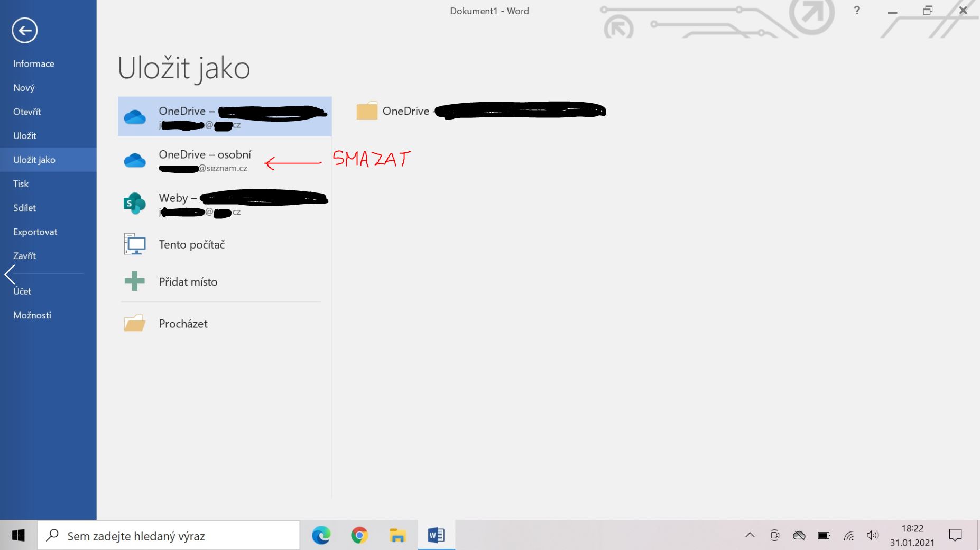This screenshot has width=980, height=550.
Task: Open the volume speaker control in tray
Action: tap(872, 536)
